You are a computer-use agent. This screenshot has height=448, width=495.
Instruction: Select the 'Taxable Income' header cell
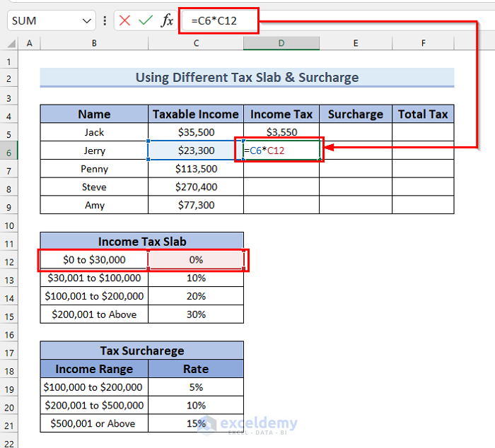196,114
